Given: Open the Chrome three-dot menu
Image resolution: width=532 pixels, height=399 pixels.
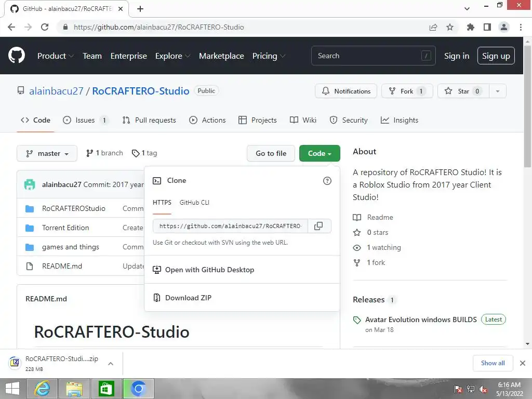Looking at the screenshot, I should [521, 27].
